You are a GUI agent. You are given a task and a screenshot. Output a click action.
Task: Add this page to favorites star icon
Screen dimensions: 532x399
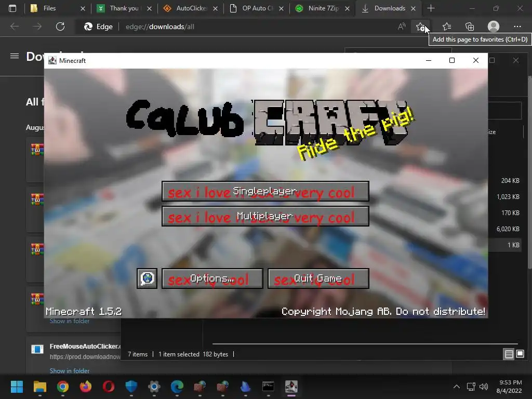click(x=420, y=26)
